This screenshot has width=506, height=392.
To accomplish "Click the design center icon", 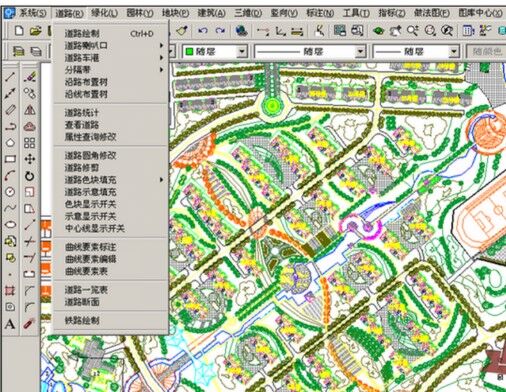I will coord(485,31).
